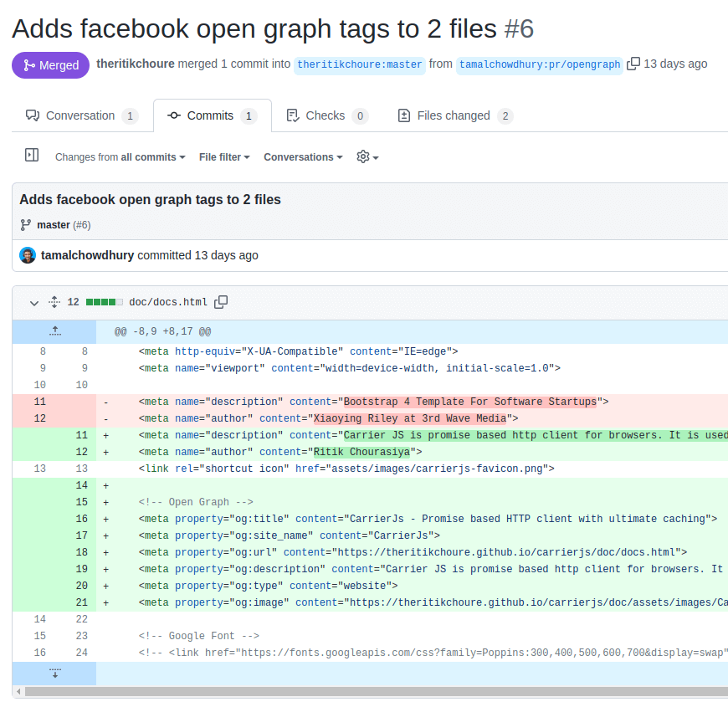Open theritikchoure user profile link
728x707 pixels.
tap(135, 64)
